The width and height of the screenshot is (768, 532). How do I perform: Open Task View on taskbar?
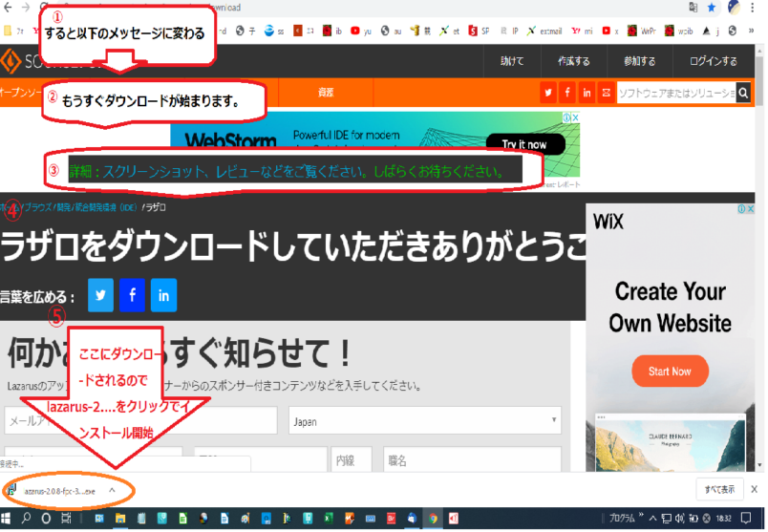(66, 519)
